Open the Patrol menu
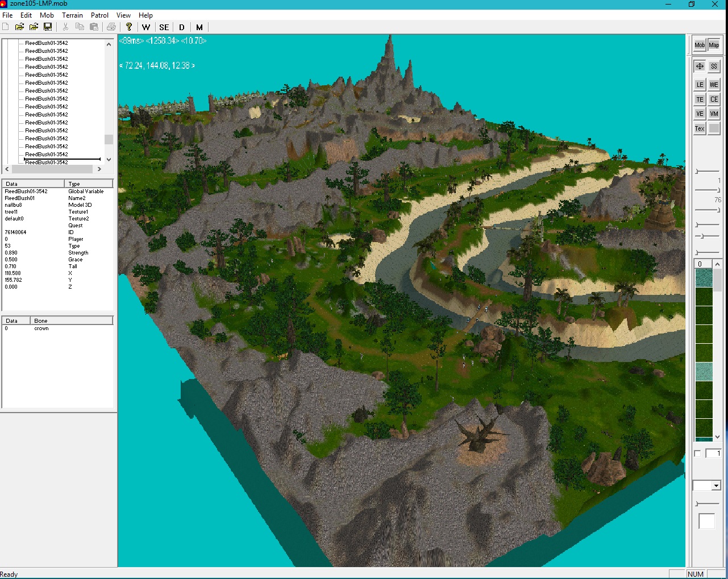This screenshot has height=579, width=728. pos(99,15)
